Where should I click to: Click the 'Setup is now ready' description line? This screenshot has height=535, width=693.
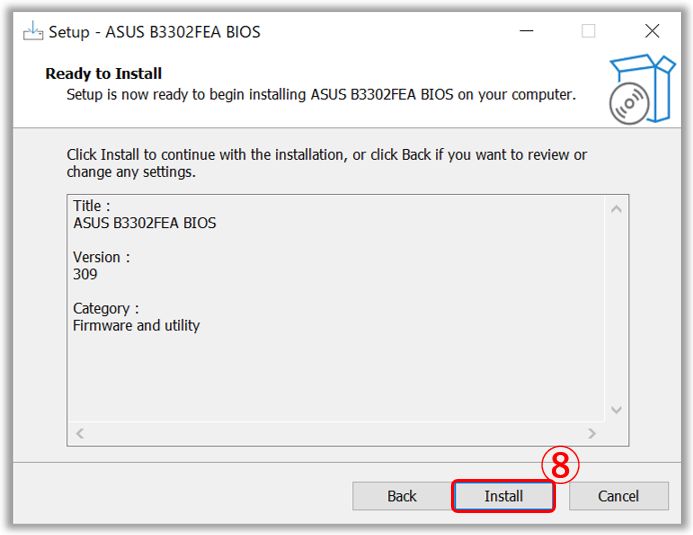pos(321,95)
